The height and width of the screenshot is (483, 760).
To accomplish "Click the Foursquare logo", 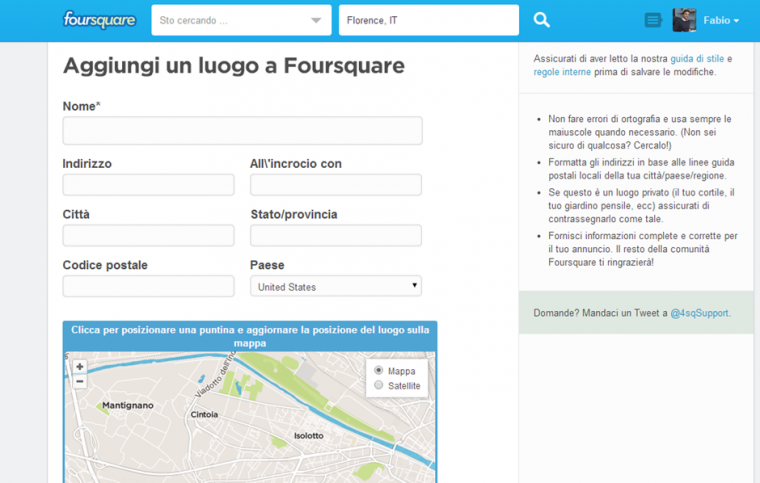I will pos(99,20).
